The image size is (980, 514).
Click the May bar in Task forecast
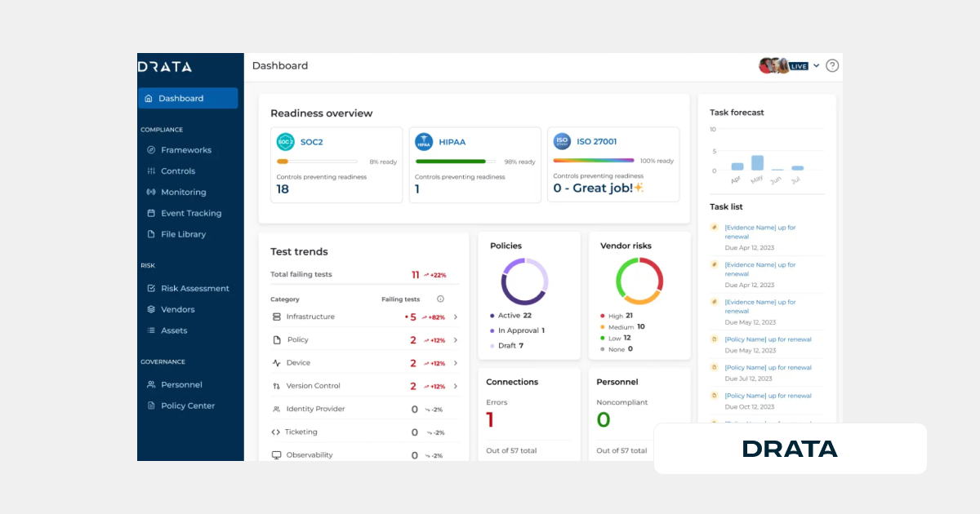click(x=757, y=162)
